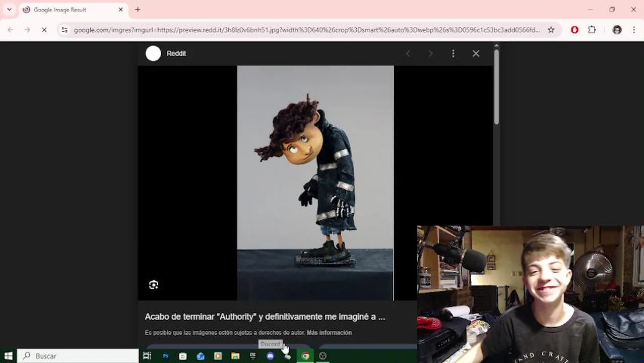Close the Google Image Result tab
The width and height of the screenshot is (644, 363).
[121, 10]
